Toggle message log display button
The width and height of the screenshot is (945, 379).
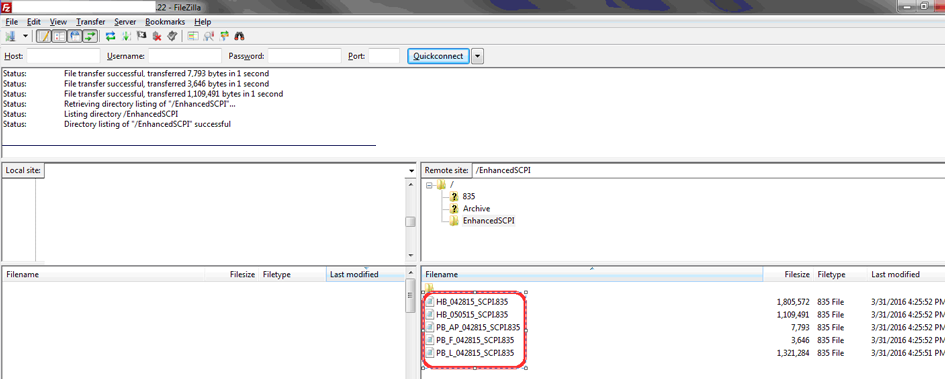[44, 36]
